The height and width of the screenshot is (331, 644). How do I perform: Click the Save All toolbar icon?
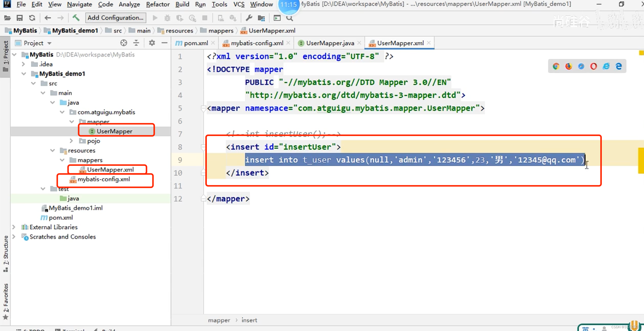19,18
